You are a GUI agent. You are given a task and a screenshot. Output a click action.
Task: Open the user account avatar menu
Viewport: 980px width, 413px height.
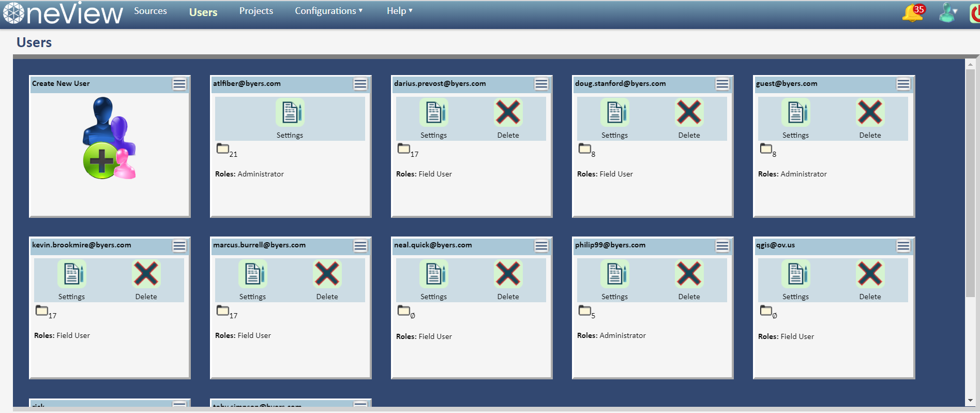click(947, 13)
